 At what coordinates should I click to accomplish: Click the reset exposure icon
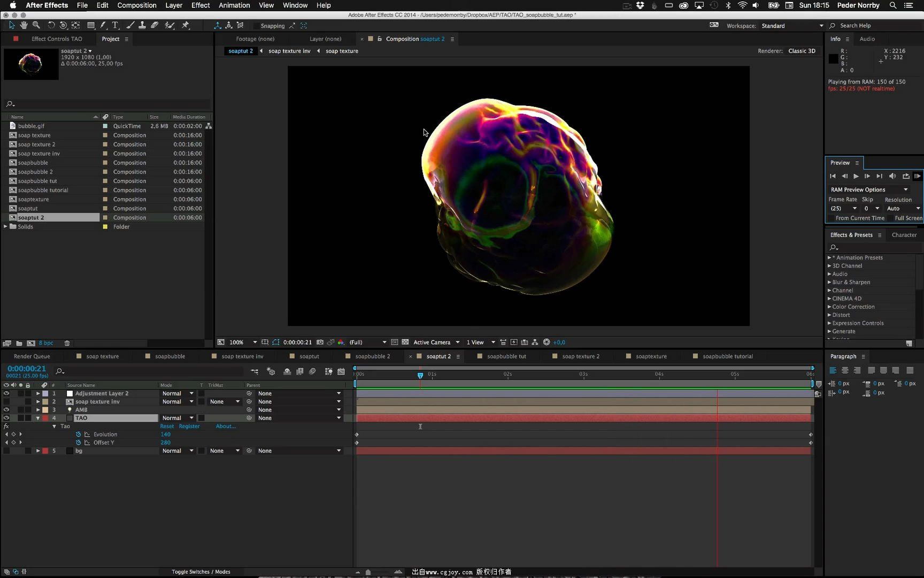click(546, 342)
